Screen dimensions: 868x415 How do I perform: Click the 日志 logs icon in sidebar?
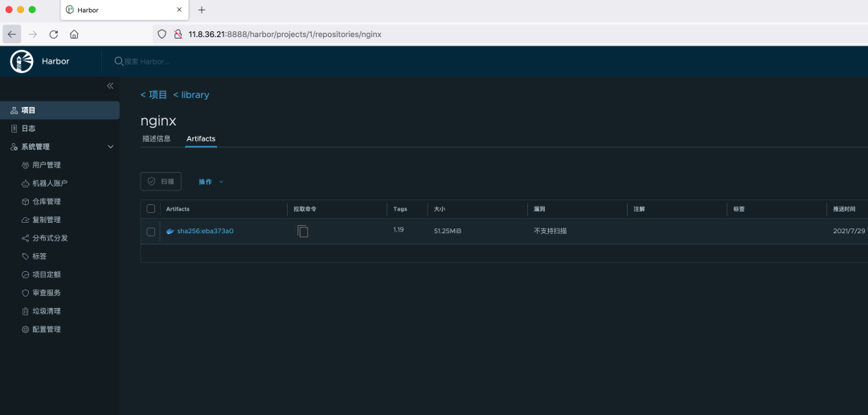pos(14,129)
